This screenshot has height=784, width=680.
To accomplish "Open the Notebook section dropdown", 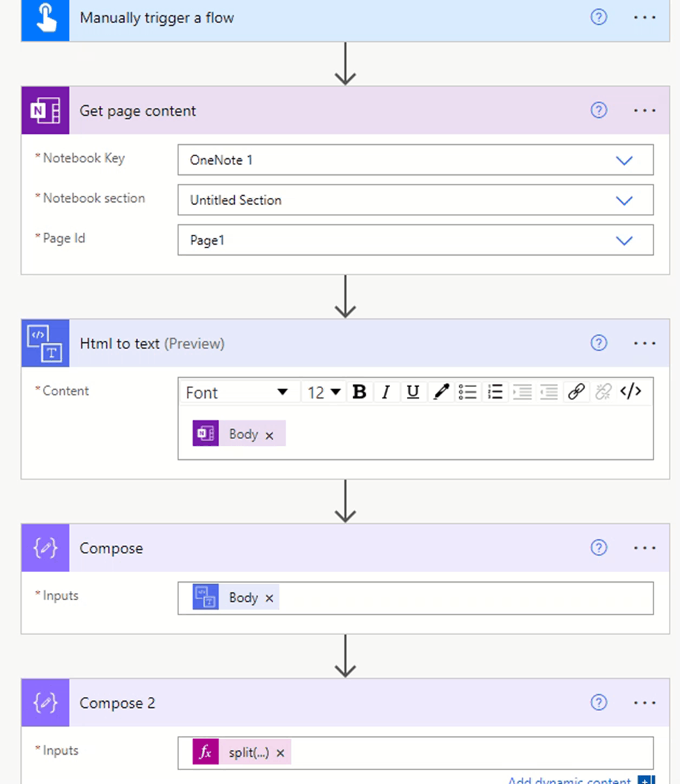I will (625, 200).
